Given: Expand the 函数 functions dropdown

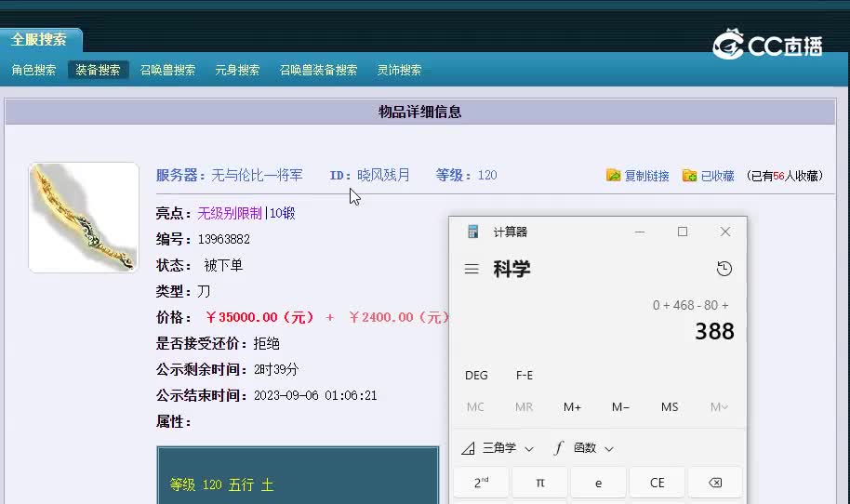Looking at the screenshot, I should (x=584, y=448).
